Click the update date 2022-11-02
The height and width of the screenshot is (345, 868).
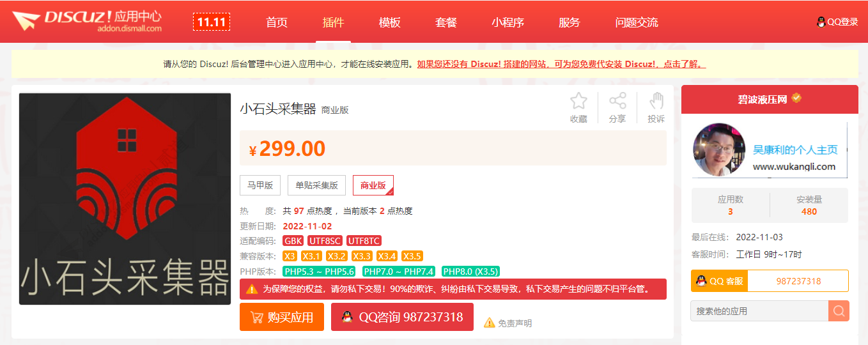307,226
